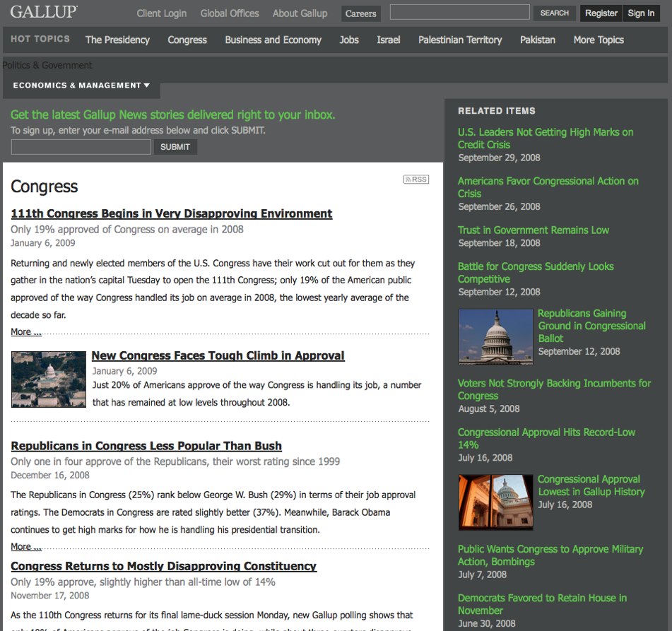Click 'Get the latest Gallup News stories' headline

(172, 115)
